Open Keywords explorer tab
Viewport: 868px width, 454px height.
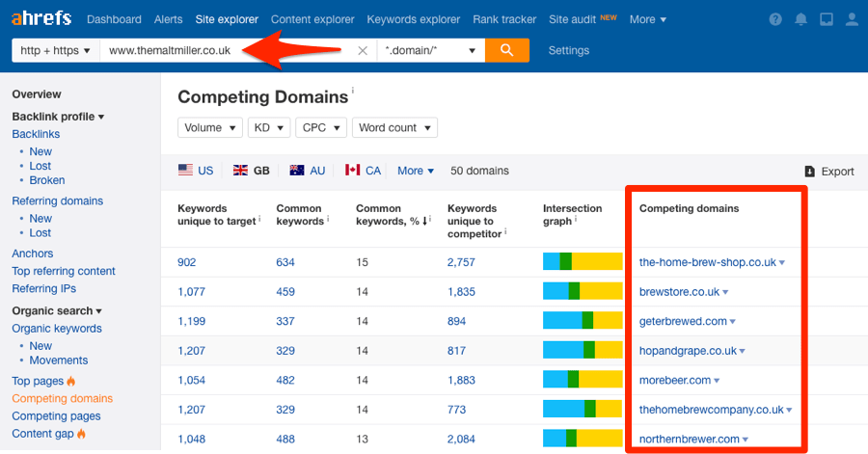pos(414,19)
